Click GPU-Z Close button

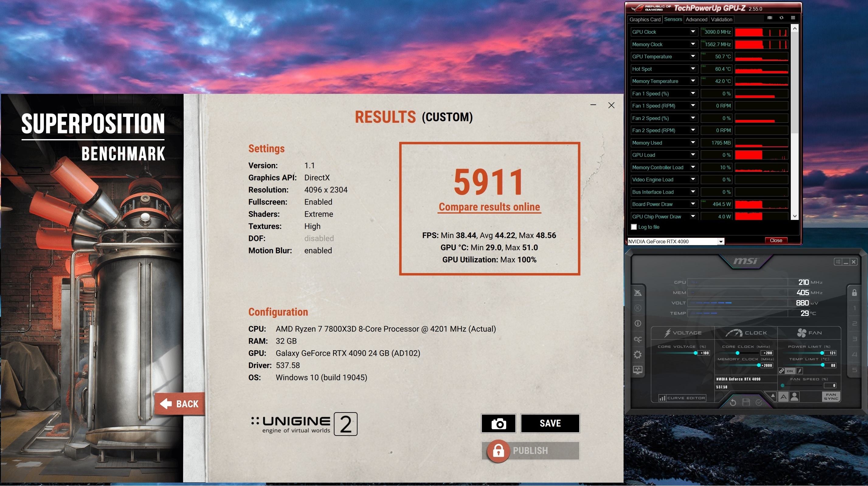pyautogui.click(x=776, y=240)
